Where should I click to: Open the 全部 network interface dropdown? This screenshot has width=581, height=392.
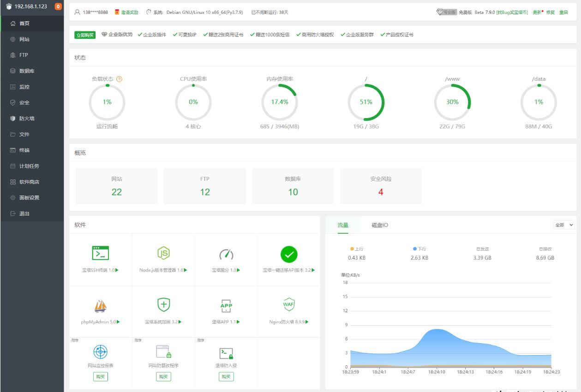click(565, 225)
